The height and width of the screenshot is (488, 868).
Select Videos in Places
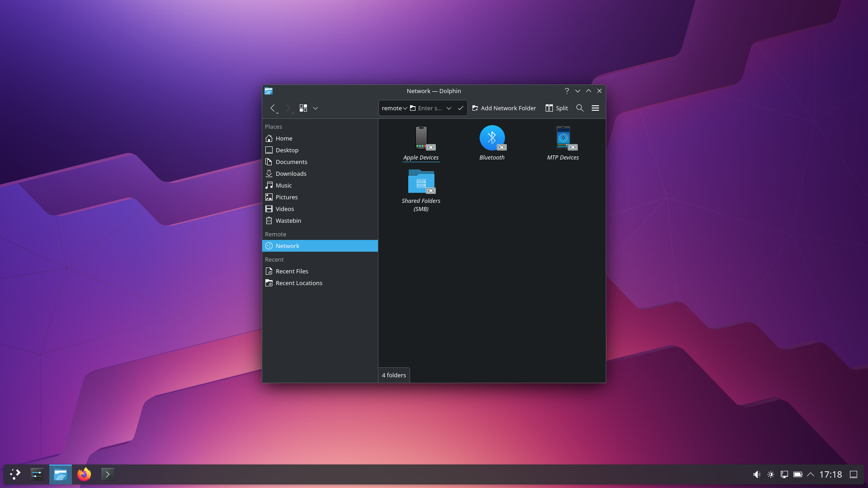[x=320, y=209]
